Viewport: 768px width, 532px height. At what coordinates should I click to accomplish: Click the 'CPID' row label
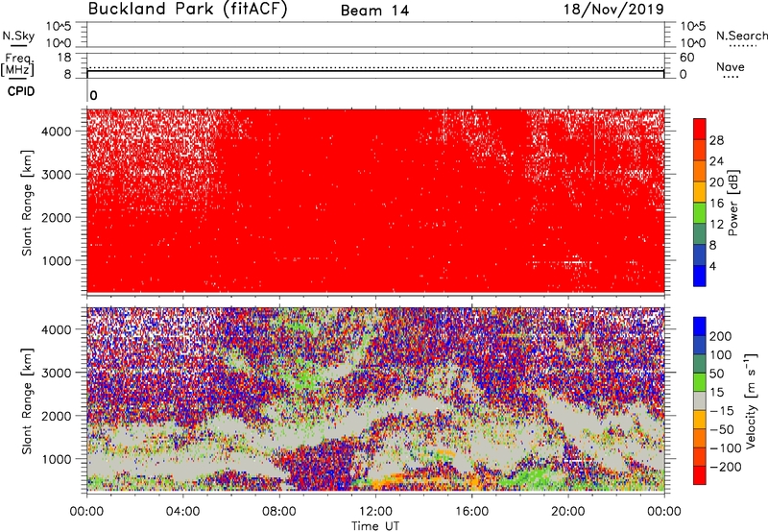tap(21, 91)
